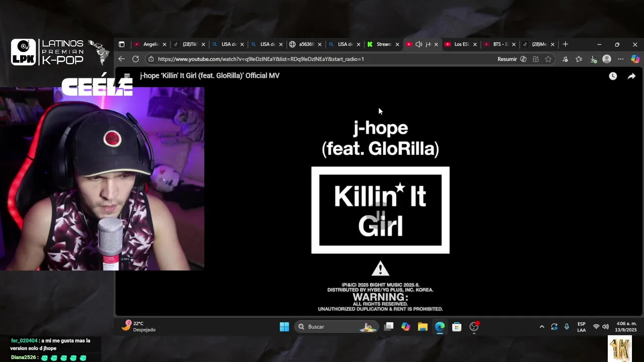Open clock showing 4:06 a. m.

click(626, 327)
